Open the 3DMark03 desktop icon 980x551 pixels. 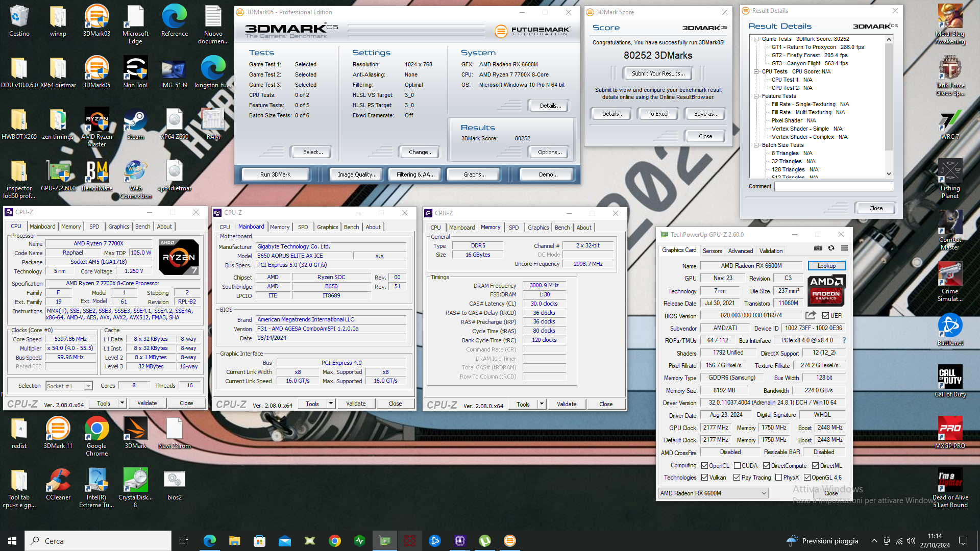(x=96, y=20)
